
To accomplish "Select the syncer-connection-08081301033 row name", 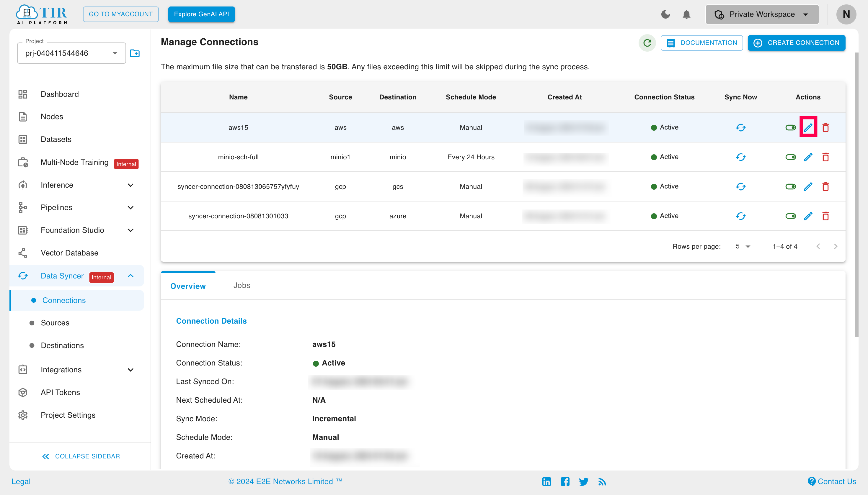I will pos(238,216).
